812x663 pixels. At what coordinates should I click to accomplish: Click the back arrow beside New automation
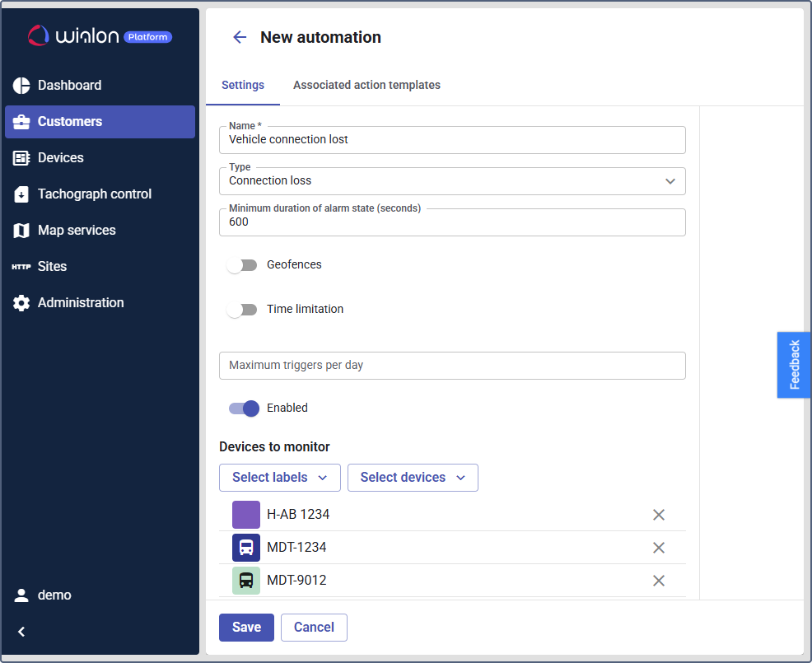(240, 37)
